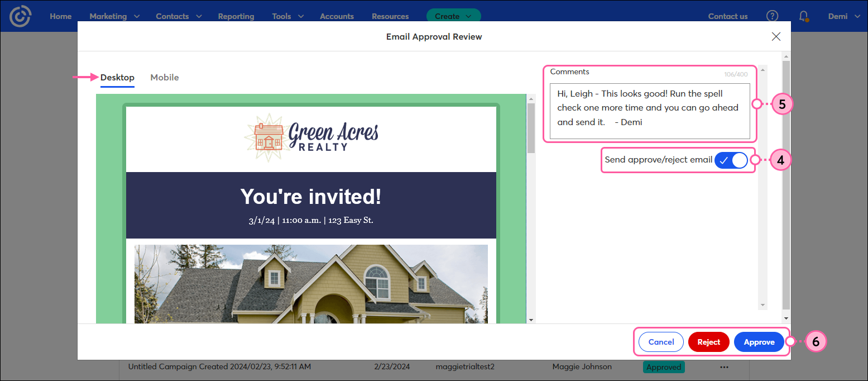Open the help question mark icon
This screenshot has width=868, height=381.
pyautogui.click(x=772, y=16)
